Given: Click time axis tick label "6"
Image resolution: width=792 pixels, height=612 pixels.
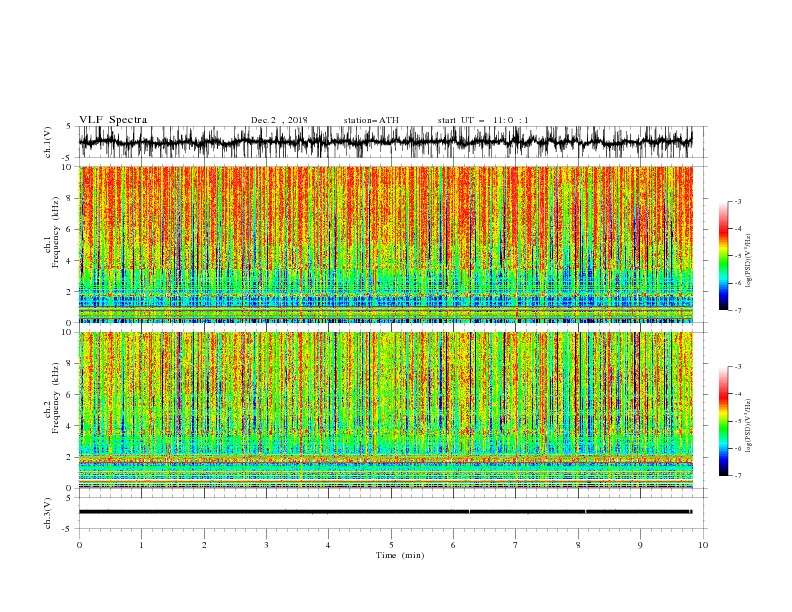Looking at the screenshot, I should click(x=453, y=545).
